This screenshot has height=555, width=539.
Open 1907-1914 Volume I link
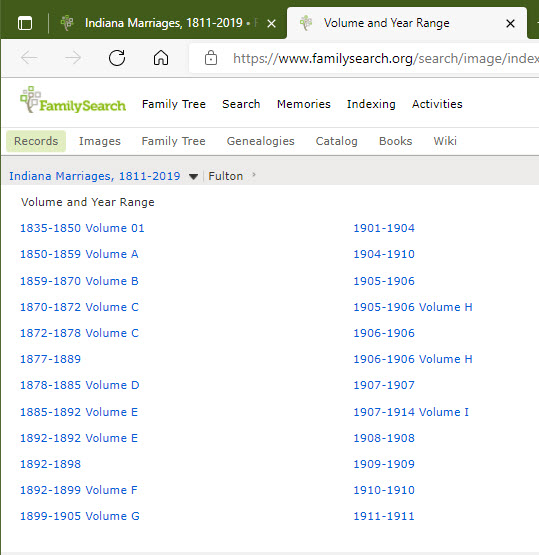tap(411, 412)
